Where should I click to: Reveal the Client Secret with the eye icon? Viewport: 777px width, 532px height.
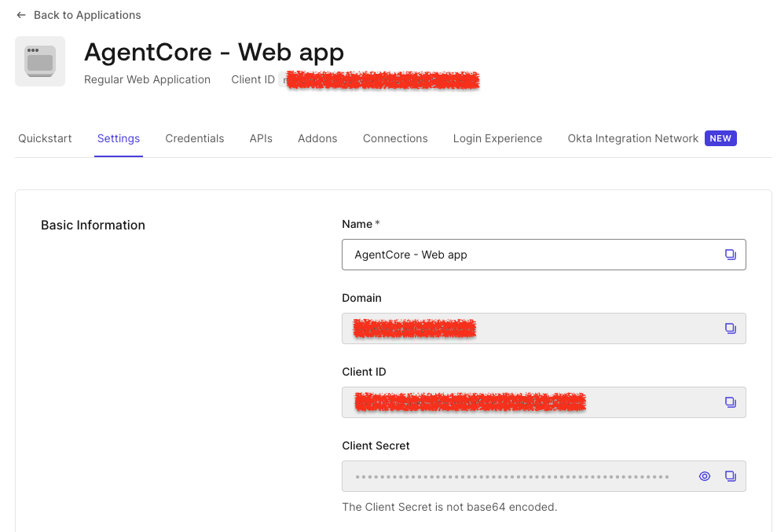point(704,476)
